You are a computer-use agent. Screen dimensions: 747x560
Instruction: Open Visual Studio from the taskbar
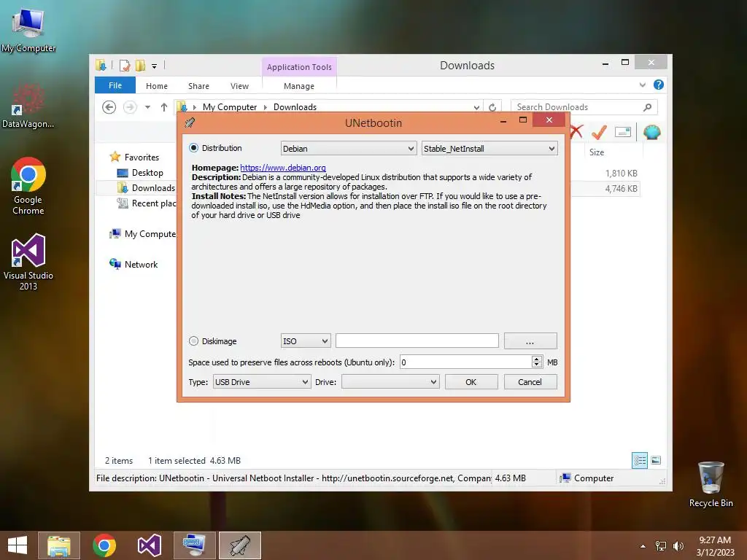(x=150, y=545)
